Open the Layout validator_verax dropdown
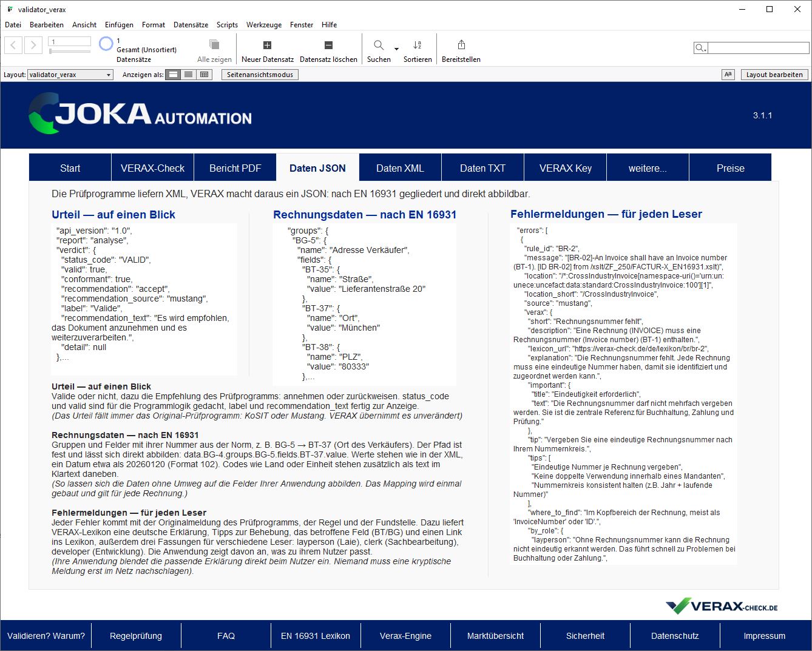812x651 pixels. coord(70,75)
